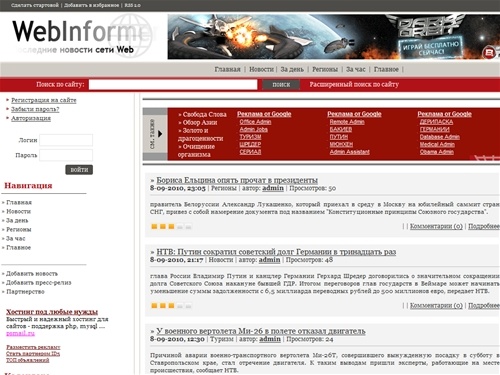Click 'БАКИЕВ' ad link

(341, 129)
